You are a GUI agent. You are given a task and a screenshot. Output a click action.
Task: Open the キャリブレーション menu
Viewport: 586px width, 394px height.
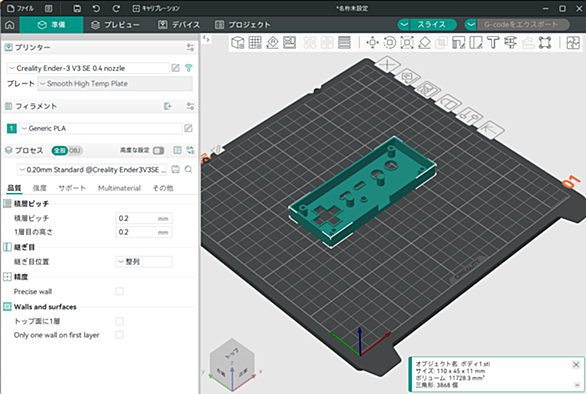[156, 9]
